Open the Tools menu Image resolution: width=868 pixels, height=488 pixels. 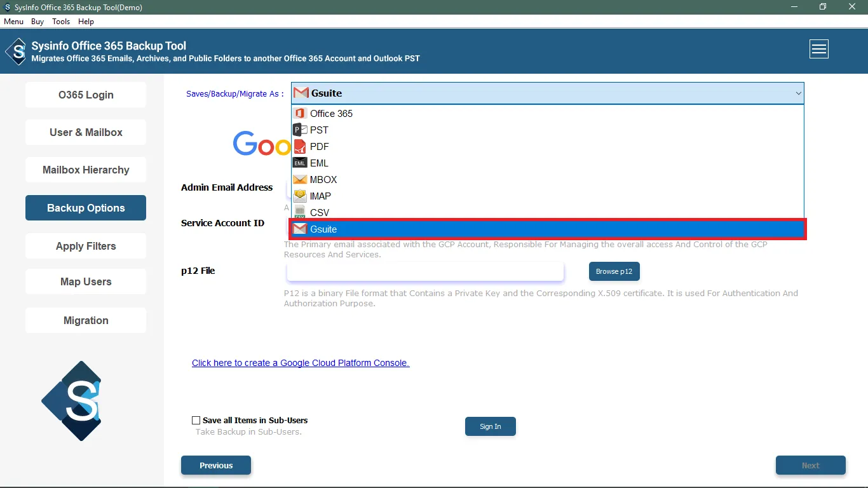[x=61, y=22]
